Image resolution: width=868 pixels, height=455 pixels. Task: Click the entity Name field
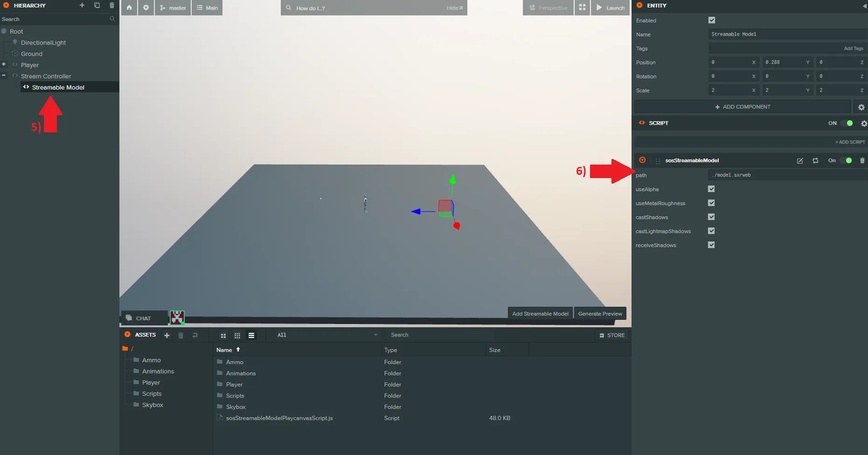point(787,34)
